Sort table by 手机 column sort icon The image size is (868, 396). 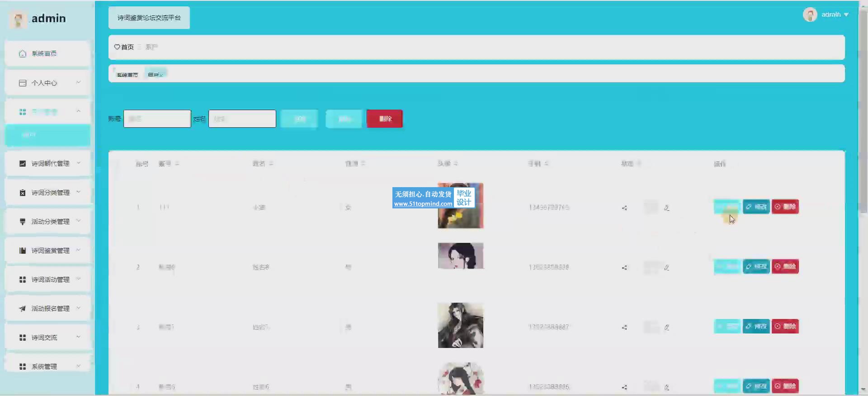(547, 164)
